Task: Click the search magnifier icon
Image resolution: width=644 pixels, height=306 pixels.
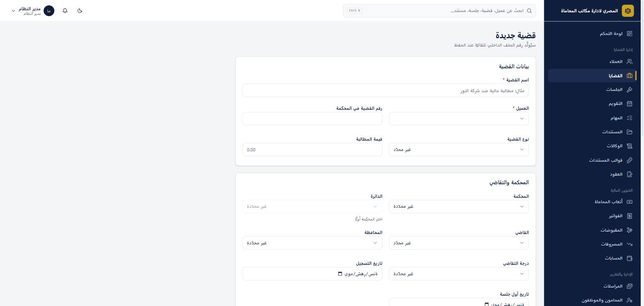Action: tap(529, 11)
